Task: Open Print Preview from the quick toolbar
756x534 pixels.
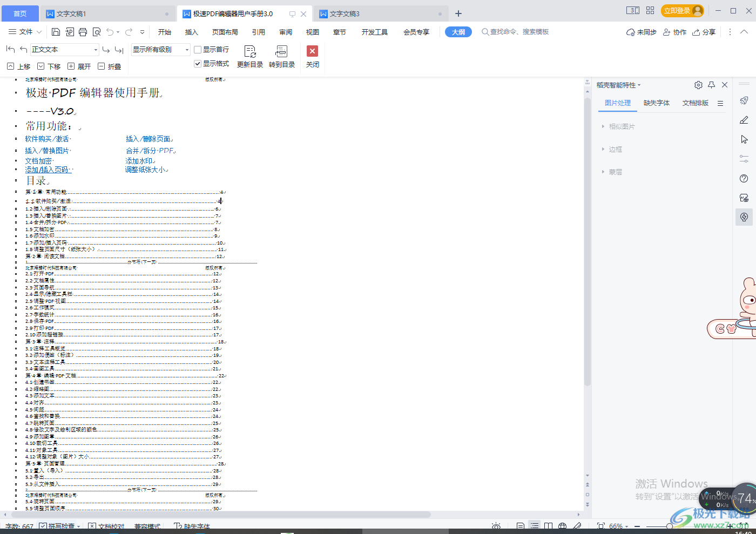Action: (97, 32)
